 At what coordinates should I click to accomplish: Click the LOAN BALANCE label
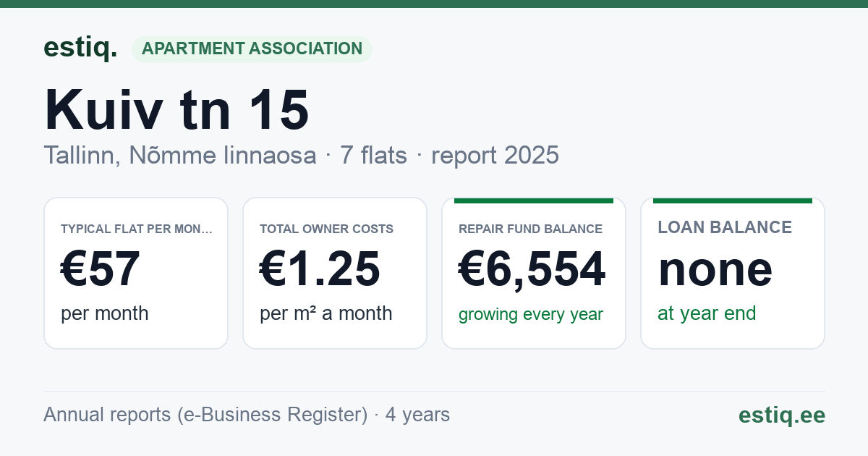pyautogui.click(x=725, y=227)
